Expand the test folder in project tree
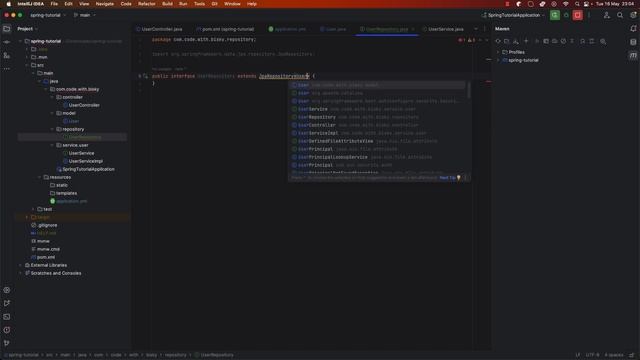 [x=33, y=209]
